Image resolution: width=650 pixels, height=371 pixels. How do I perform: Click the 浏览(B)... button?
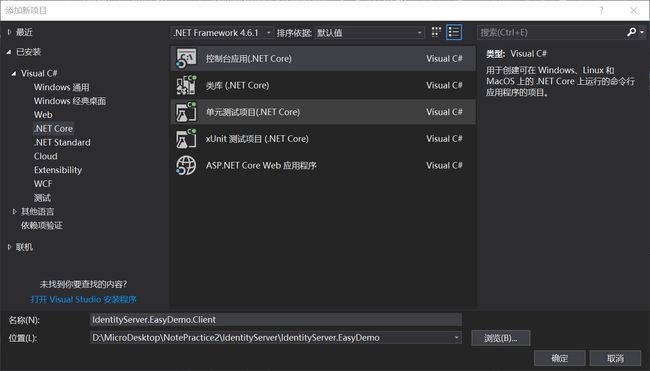pyautogui.click(x=501, y=338)
